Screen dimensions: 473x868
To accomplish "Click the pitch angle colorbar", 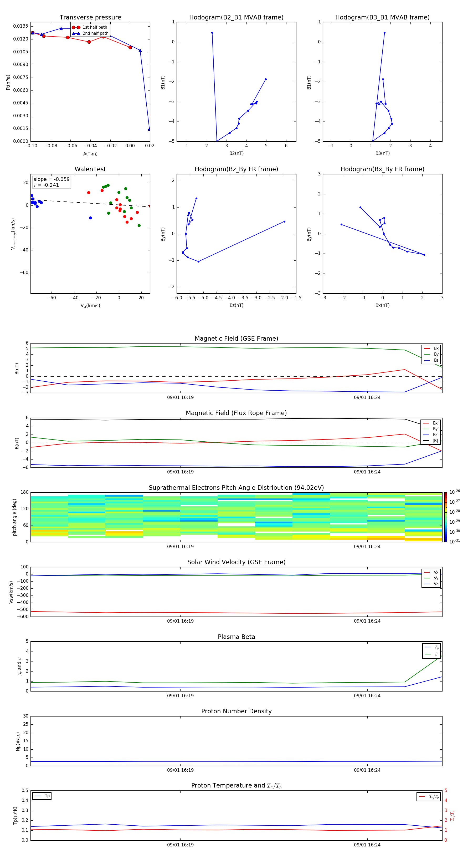I will tap(446, 517).
